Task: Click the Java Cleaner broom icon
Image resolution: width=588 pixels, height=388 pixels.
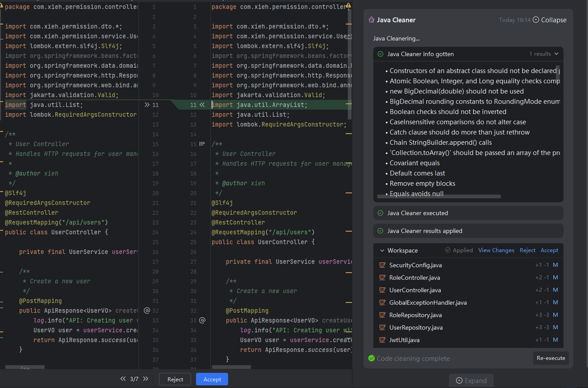Action: [x=371, y=20]
